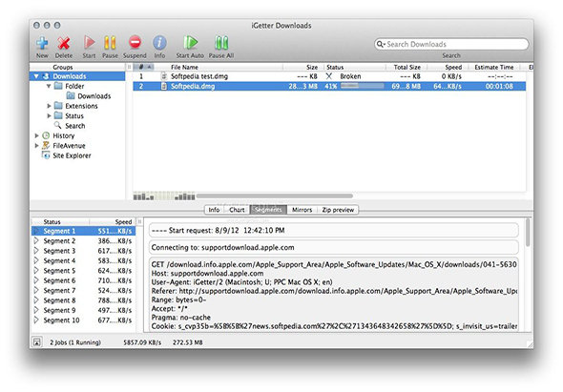Click the 272.53 MB status bar value

coord(187,342)
